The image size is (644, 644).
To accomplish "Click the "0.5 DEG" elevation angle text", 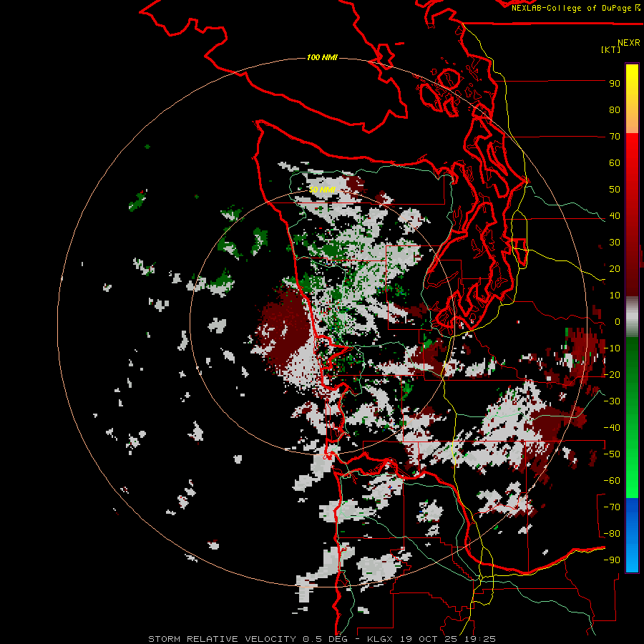I will (326, 639).
